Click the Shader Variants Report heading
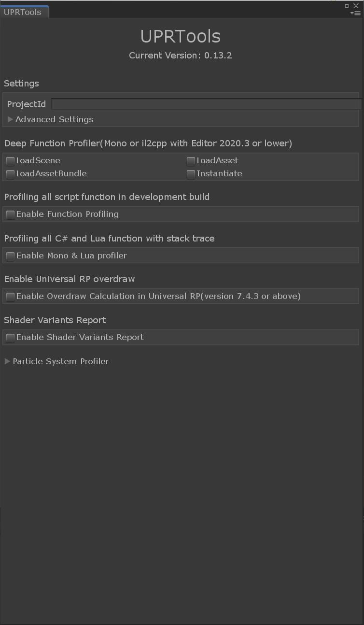Screen dimensions: 364x625 (x=55, y=320)
